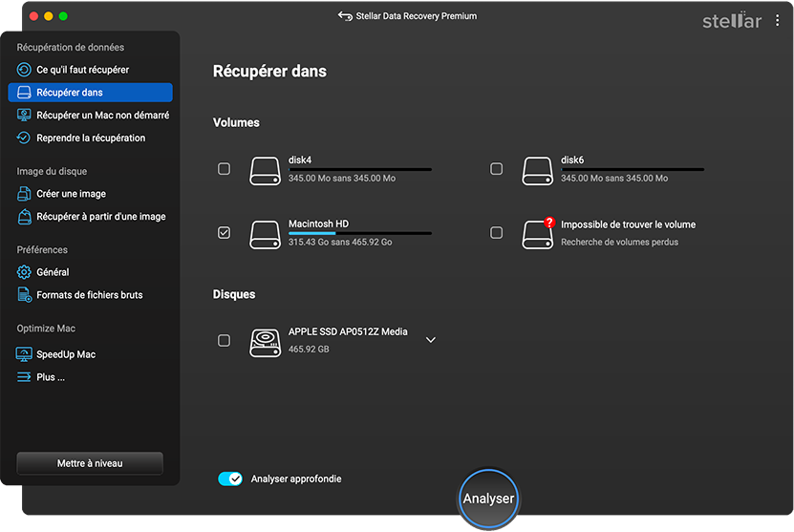Image resolution: width=794 pixels, height=532 pixels.
Task: Toggle off 'Analyser approfondie' switch
Action: click(x=230, y=479)
